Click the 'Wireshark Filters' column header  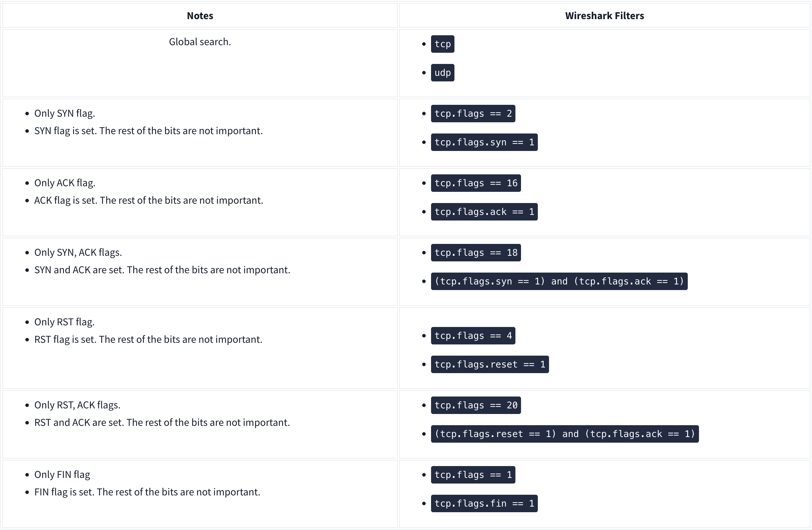pos(604,16)
